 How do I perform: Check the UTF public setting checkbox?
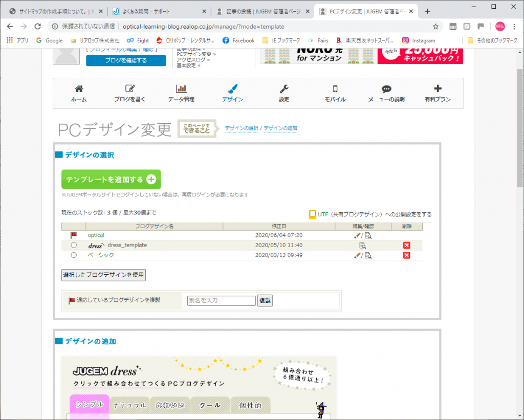(x=313, y=214)
